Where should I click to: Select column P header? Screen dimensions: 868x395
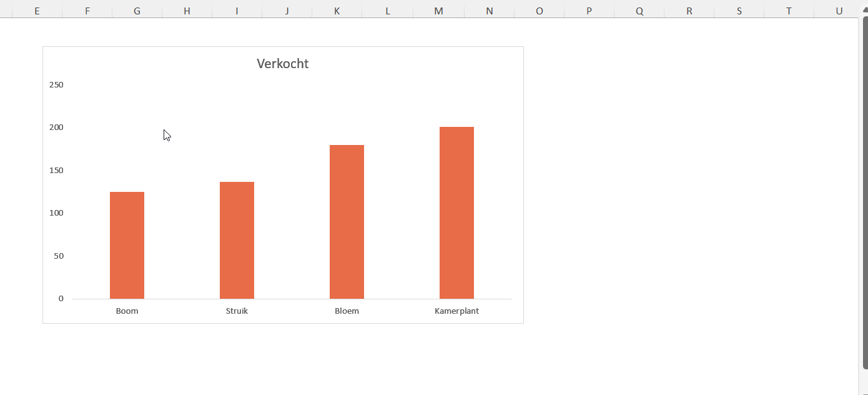click(x=589, y=11)
